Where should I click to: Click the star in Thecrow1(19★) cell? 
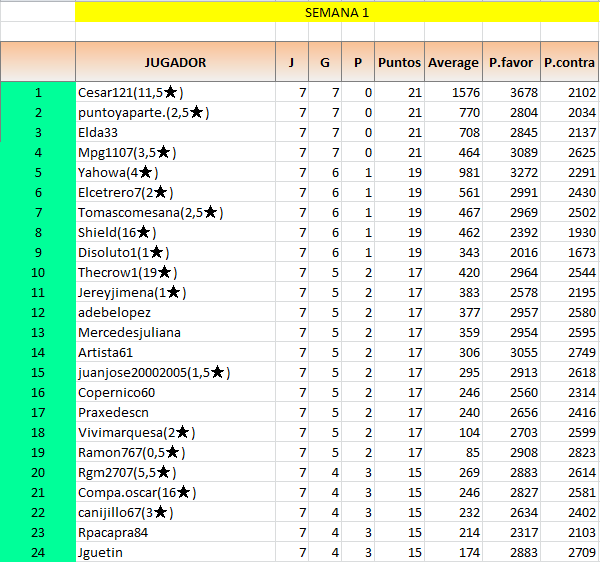164,273
